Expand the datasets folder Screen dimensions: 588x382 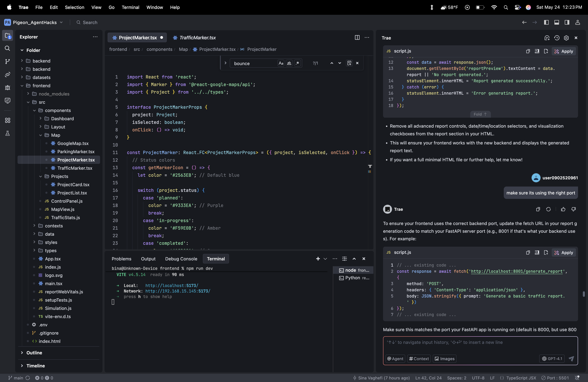click(41, 77)
